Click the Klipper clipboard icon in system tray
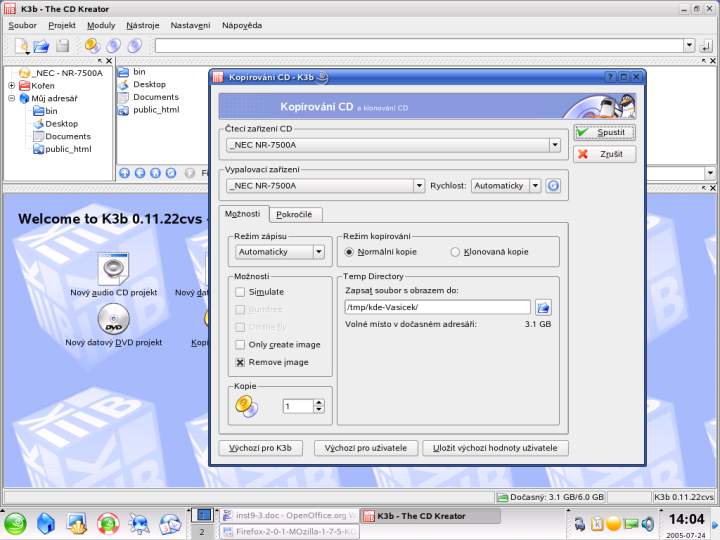The height and width of the screenshot is (540, 720). 597,523
